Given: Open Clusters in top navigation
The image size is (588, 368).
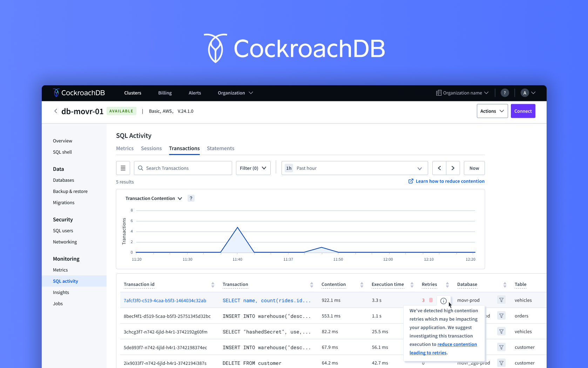Looking at the screenshot, I should point(133,93).
